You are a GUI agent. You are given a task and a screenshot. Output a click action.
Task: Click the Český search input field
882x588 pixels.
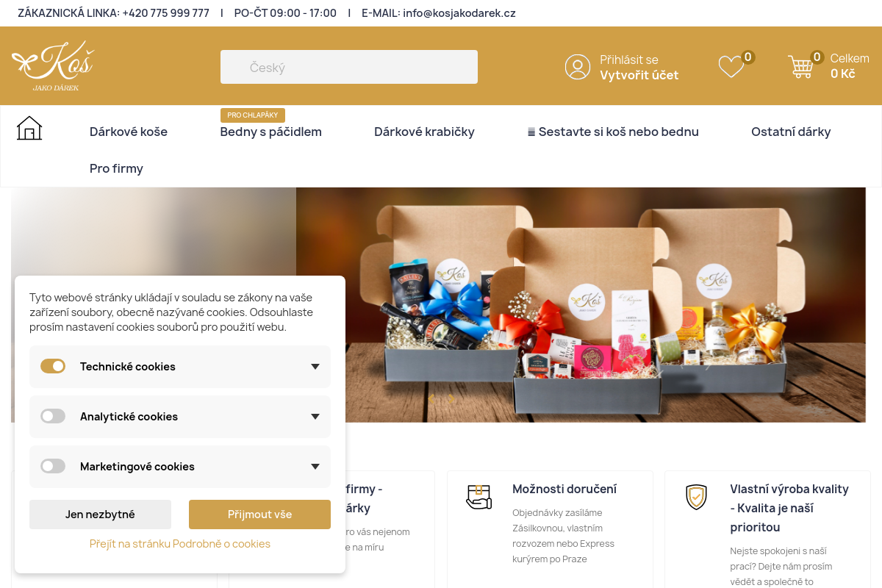[349, 67]
